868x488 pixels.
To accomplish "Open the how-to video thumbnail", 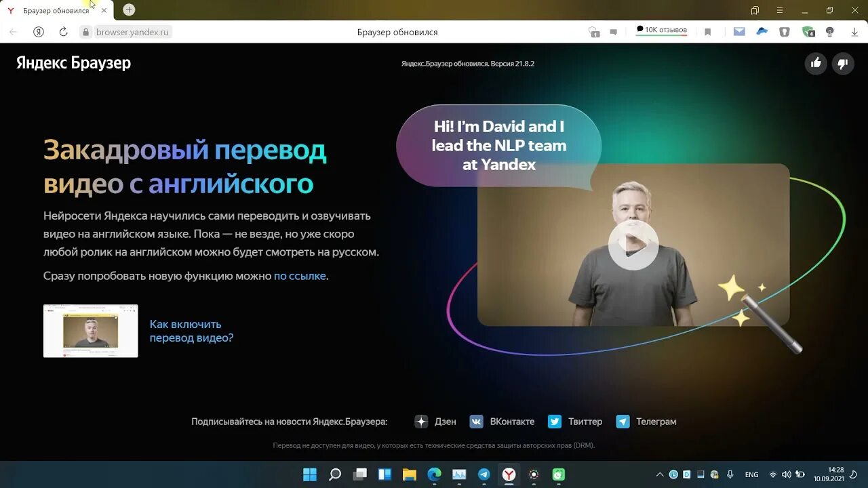I will [91, 331].
